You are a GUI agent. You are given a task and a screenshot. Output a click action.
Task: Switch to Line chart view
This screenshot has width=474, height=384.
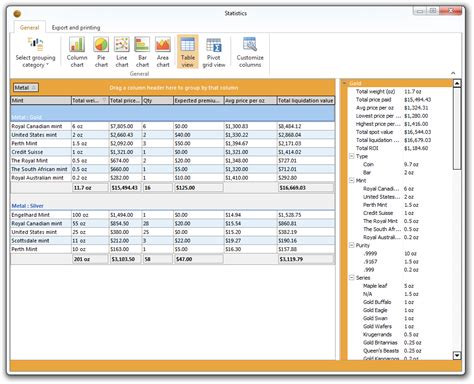click(x=122, y=52)
